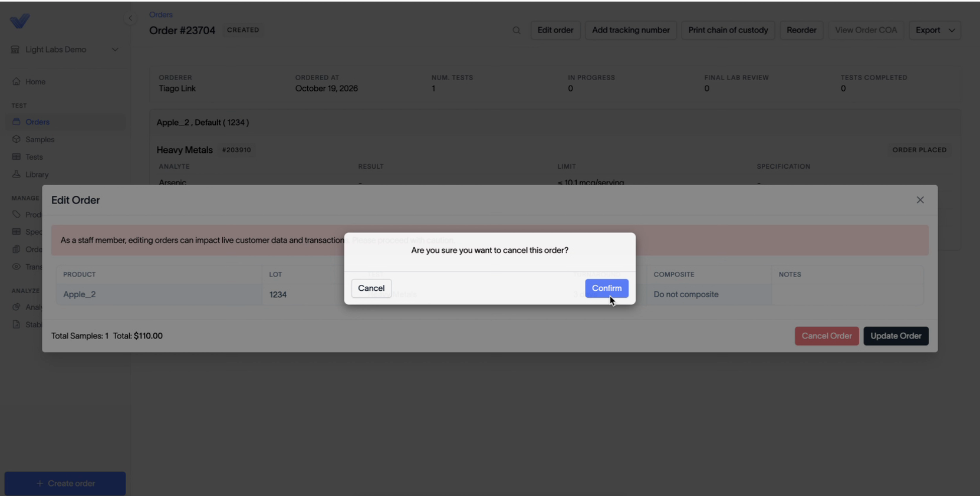Click Print chain of custody
Viewport: 980px width, 496px height.
728,30
